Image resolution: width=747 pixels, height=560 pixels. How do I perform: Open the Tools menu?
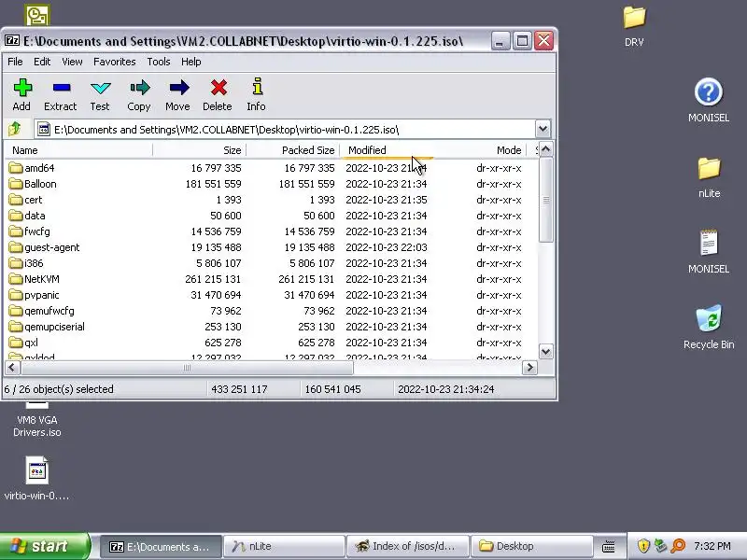158,62
